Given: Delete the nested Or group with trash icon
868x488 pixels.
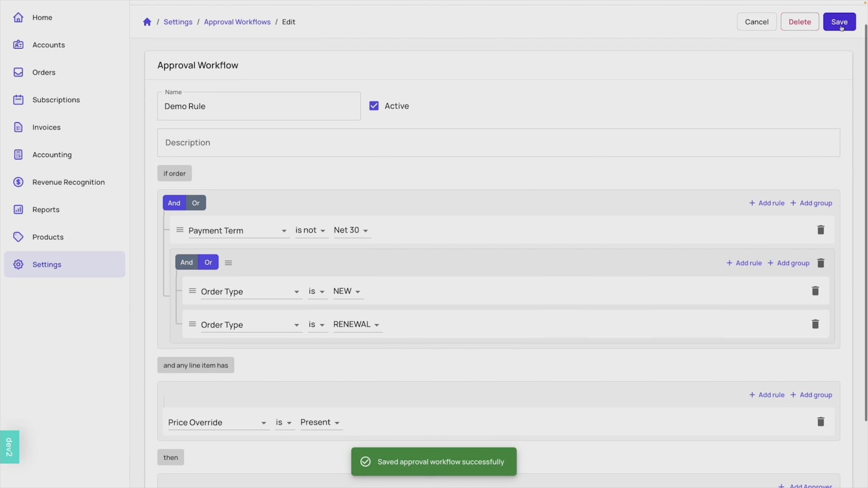Looking at the screenshot, I should pyautogui.click(x=821, y=263).
